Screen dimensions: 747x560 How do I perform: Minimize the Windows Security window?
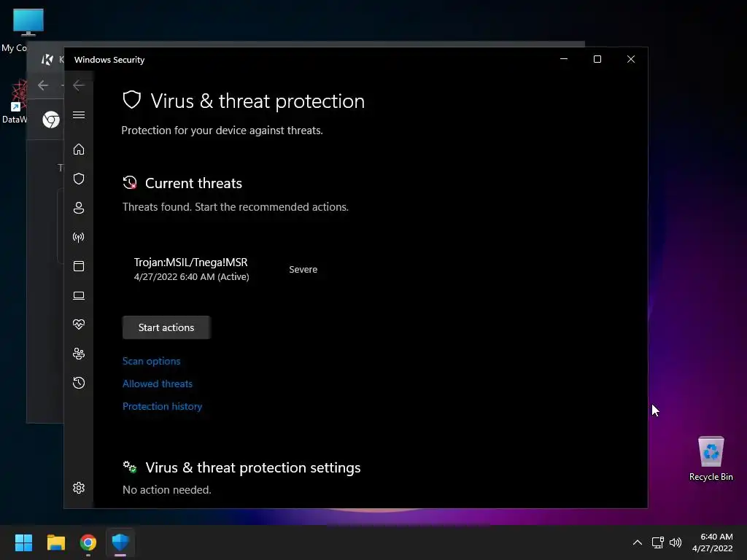[564, 59]
